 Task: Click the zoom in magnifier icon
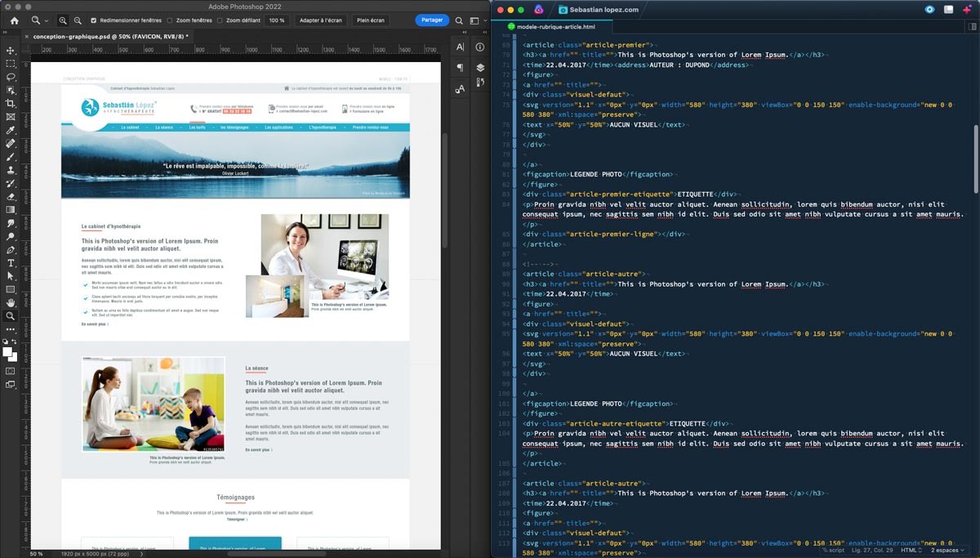tap(63, 20)
